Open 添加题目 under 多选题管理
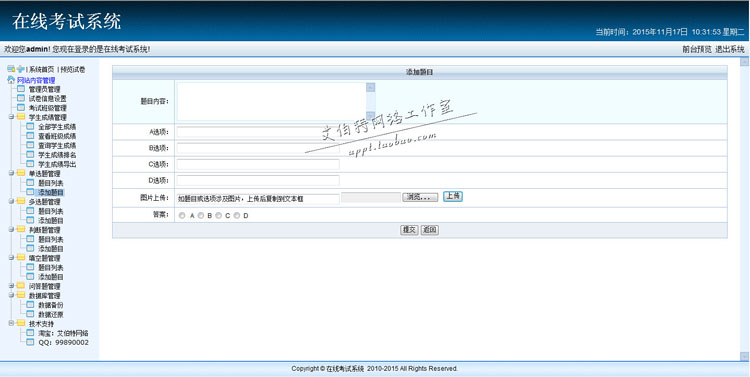This screenshot has width=750, height=377. [x=51, y=221]
